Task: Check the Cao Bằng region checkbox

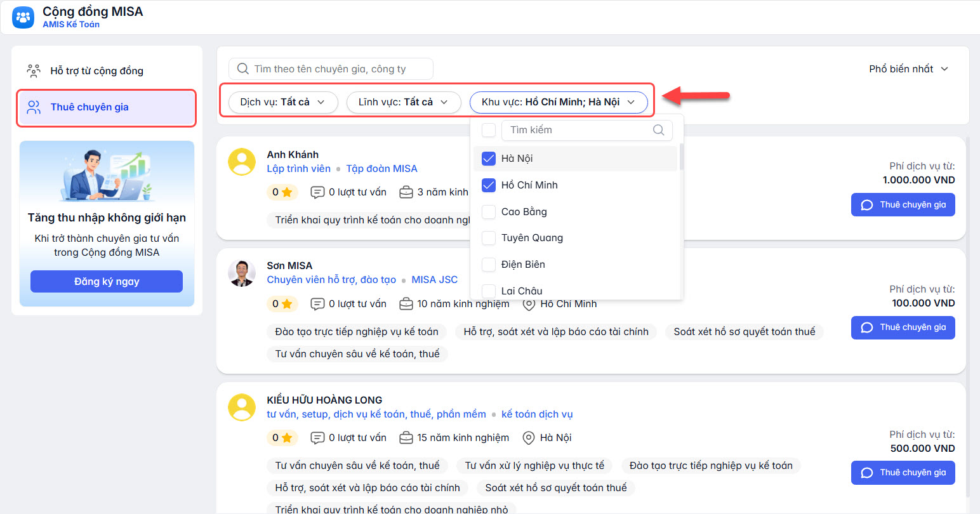Action: (x=488, y=212)
